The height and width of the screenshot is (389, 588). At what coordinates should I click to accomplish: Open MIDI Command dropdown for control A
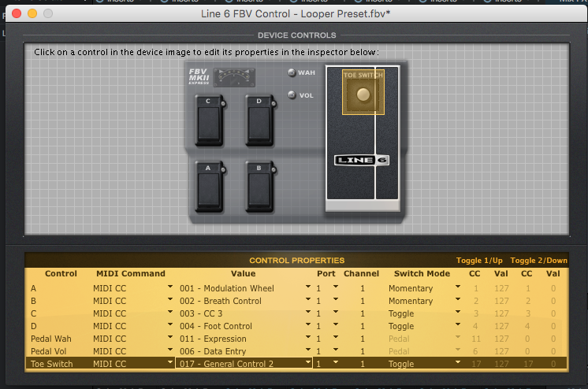pos(170,287)
